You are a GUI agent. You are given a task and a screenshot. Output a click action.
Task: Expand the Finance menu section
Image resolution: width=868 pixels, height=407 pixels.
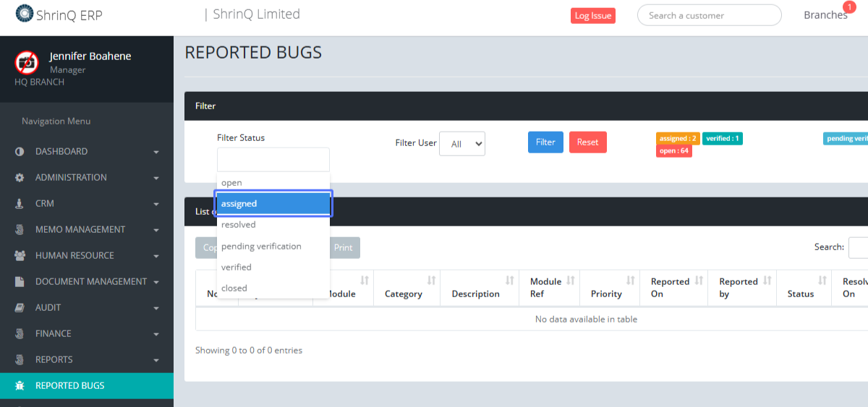coord(87,334)
